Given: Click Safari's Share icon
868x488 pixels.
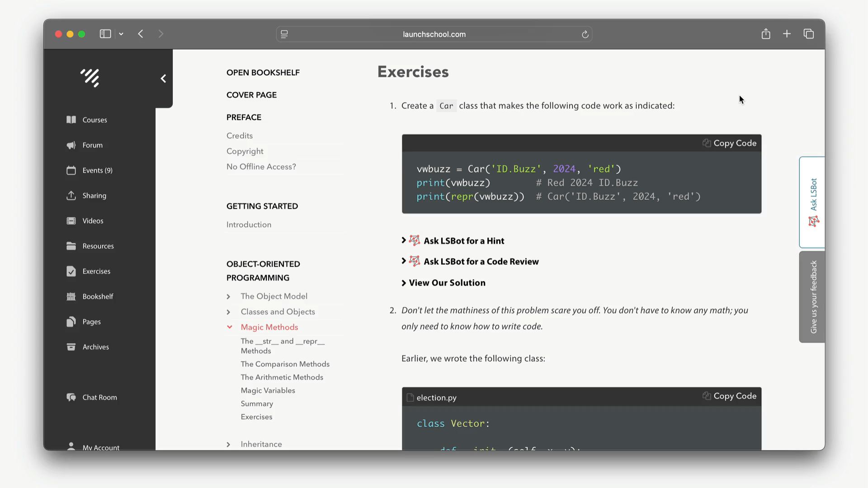Looking at the screenshot, I should [x=765, y=34].
